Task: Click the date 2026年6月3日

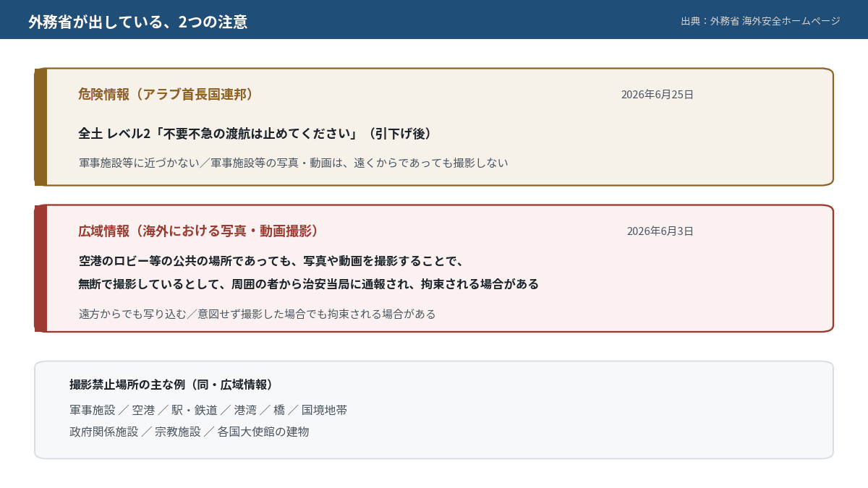Action: pos(660,231)
